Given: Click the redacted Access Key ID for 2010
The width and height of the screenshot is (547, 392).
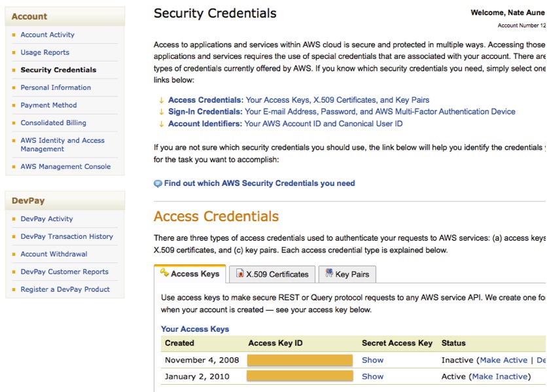Looking at the screenshot, I should coord(300,376).
